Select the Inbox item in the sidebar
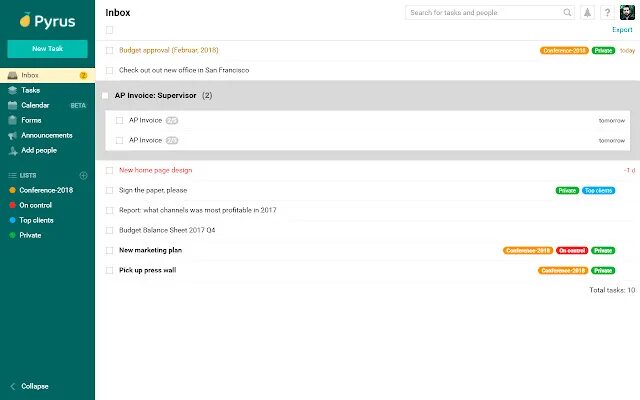 (30, 75)
